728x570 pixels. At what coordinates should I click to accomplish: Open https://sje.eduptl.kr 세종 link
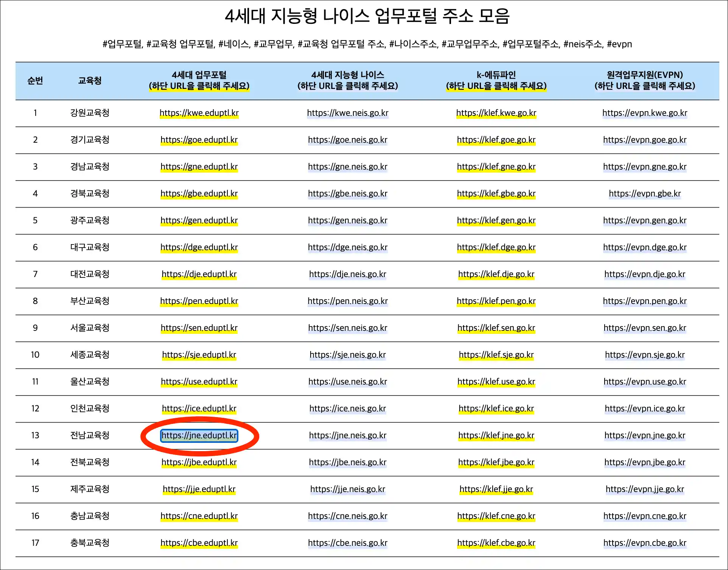click(x=199, y=355)
